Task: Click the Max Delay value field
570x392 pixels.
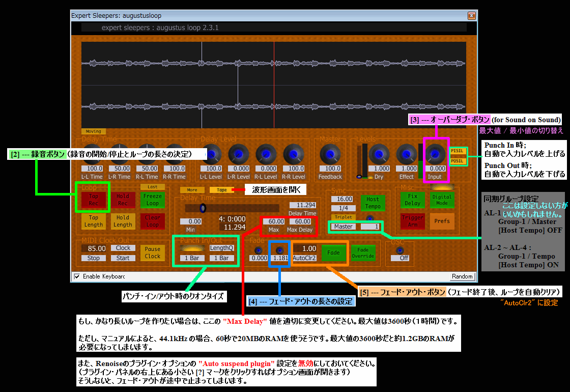Action: 300,221
